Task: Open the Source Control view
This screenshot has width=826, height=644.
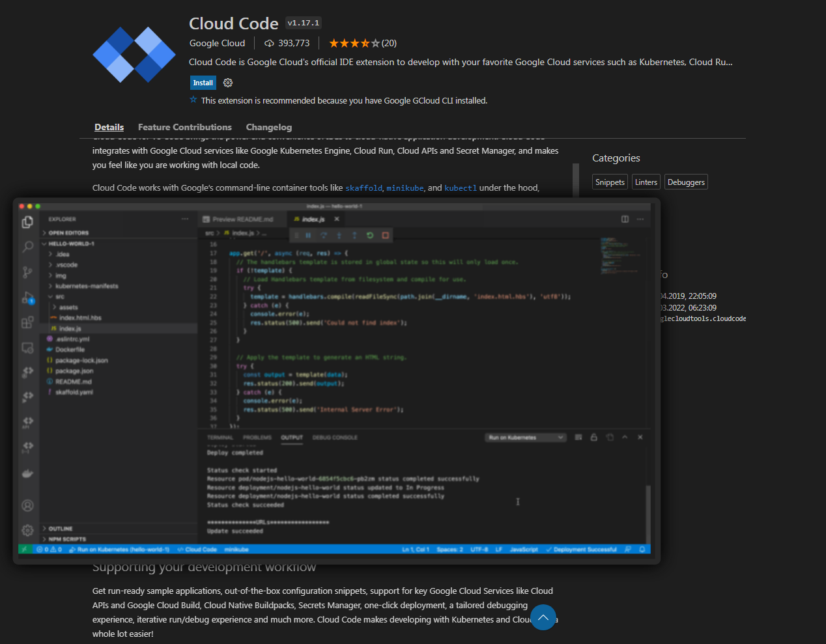Action: click(x=27, y=271)
